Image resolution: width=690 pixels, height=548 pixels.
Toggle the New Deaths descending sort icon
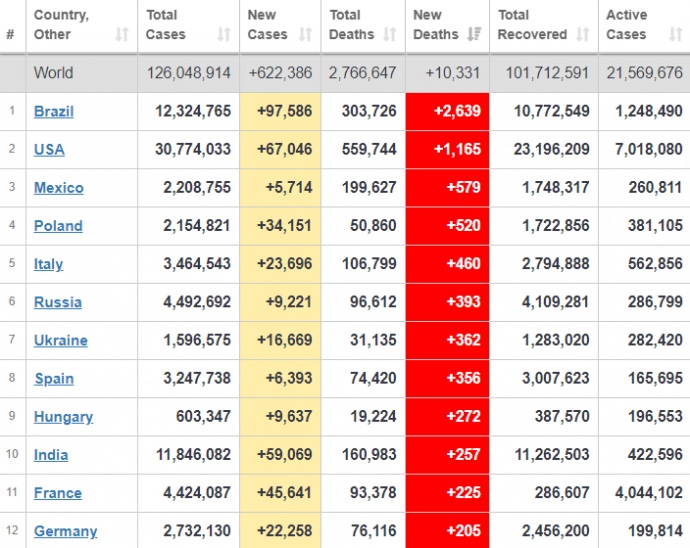point(474,35)
